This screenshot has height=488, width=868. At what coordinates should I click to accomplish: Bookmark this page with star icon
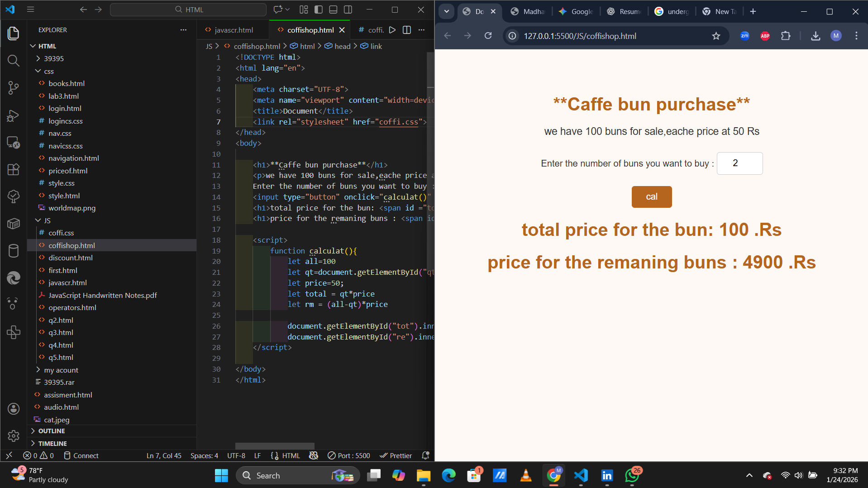[715, 36]
